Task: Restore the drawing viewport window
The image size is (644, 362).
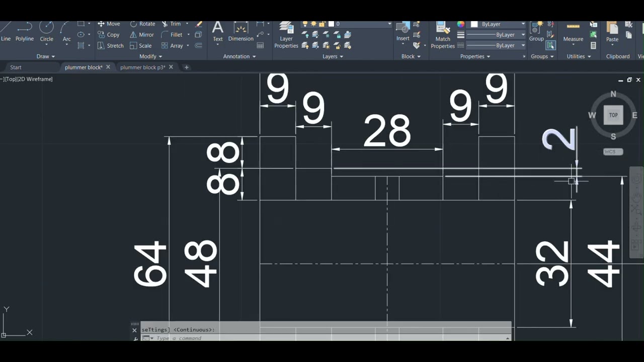Action: 629,80
